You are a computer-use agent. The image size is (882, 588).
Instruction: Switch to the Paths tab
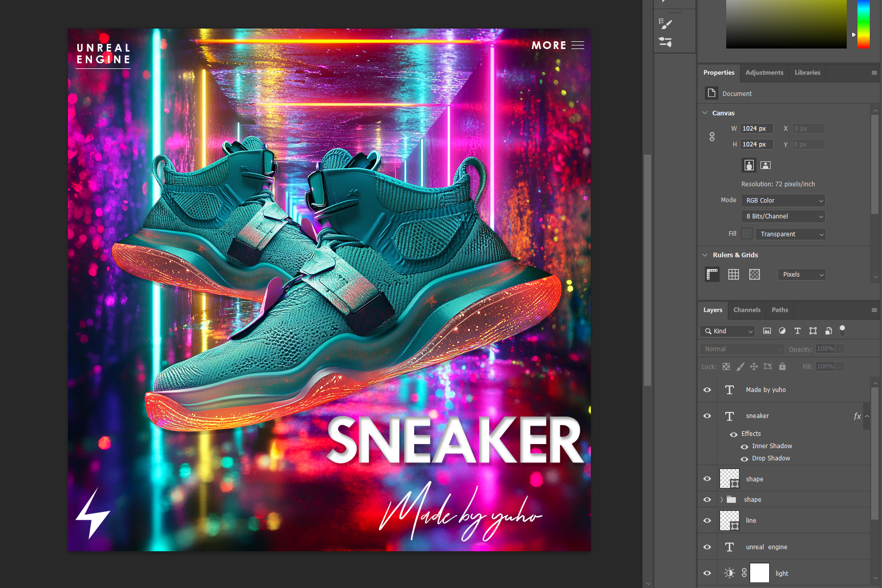(779, 310)
